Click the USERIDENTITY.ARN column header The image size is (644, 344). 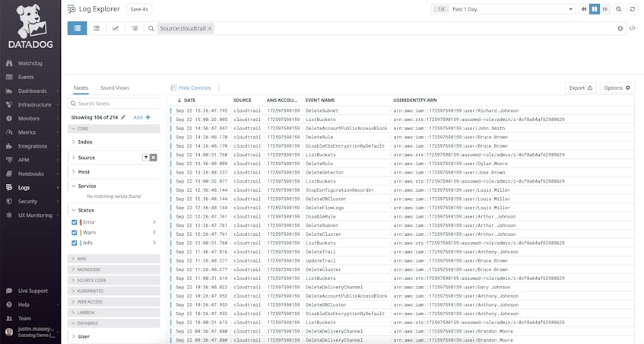[415, 100]
